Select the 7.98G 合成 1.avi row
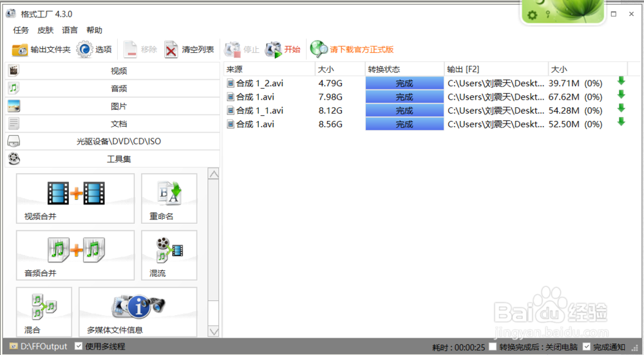This screenshot has width=644, height=355. click(427, 97)
